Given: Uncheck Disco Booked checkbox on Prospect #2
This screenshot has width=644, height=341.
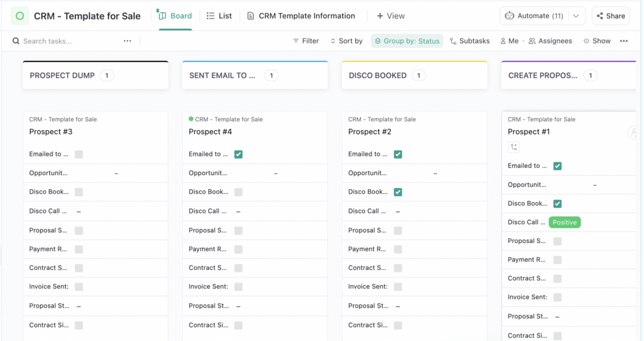Looking at the screenshot, I should tap(398, 192).
